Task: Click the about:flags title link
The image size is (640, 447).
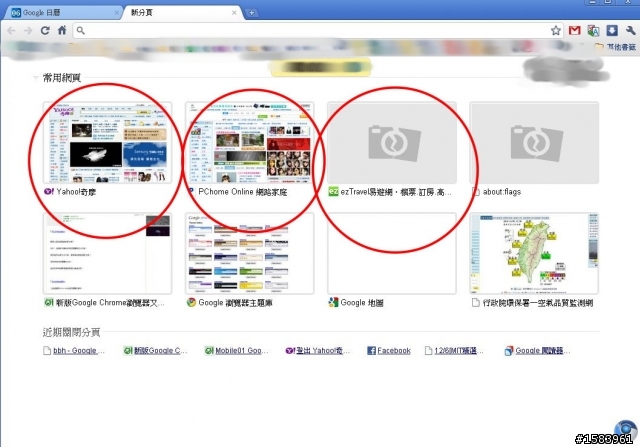Action: point(502,191)
